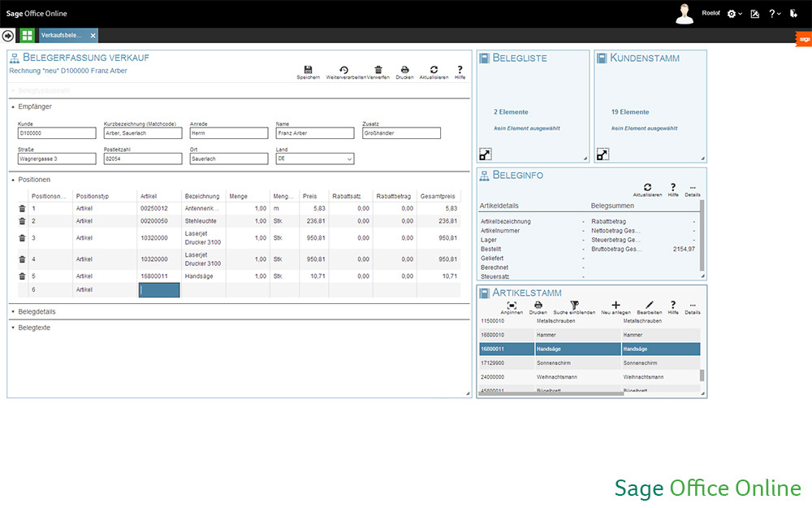Edit the selected article with Bearbeiten
The image size is (812, 508).
point(649,306)
